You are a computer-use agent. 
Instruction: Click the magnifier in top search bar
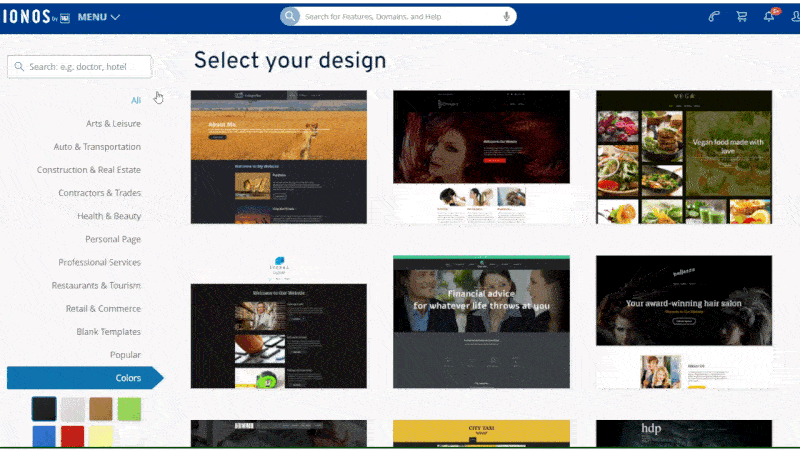291,16
